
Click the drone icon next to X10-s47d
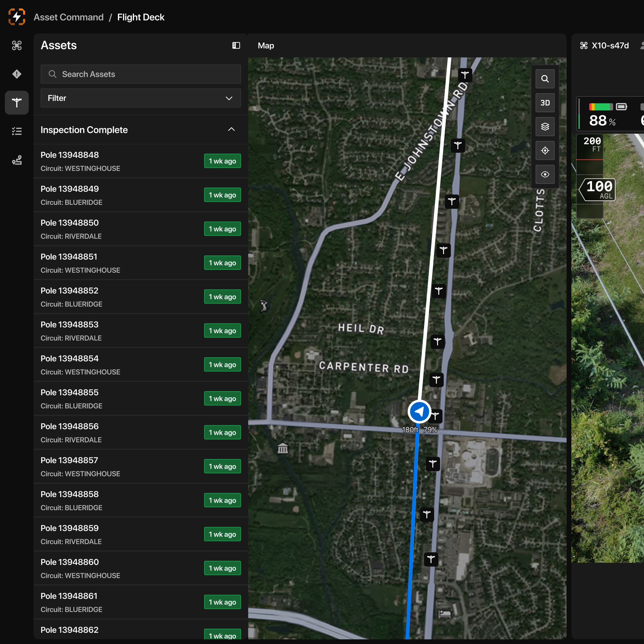[584, 45]
